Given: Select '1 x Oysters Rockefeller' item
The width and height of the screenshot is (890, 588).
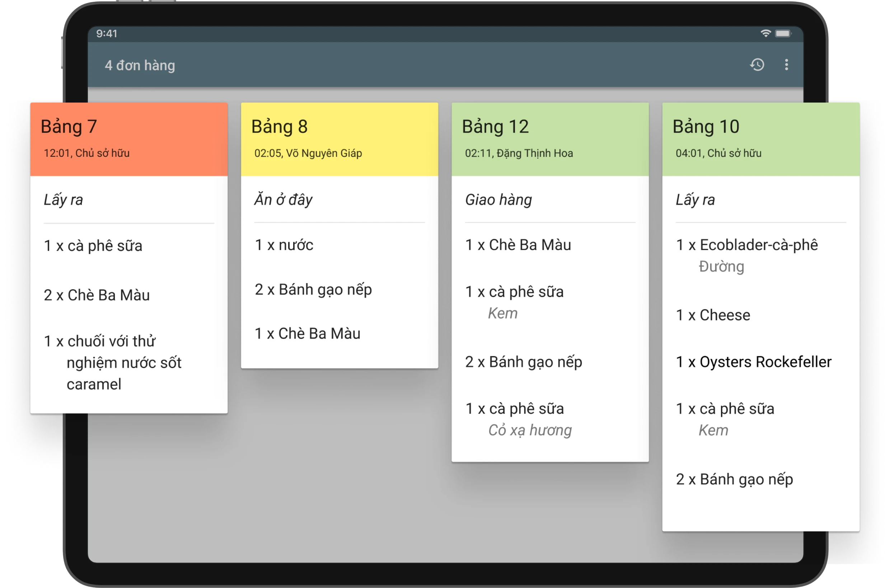Looking at the screenshot, I should 753,362.
